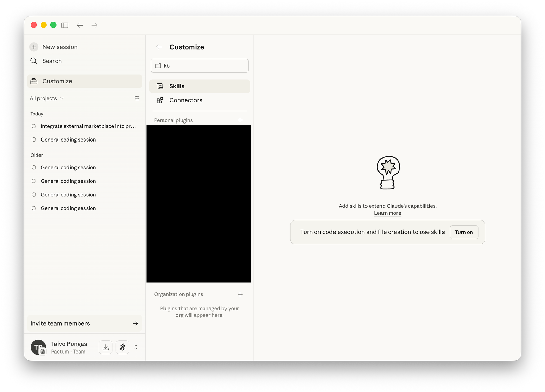
Task: Select the Customize toolbox icon
Action: [x=34, y=81]
